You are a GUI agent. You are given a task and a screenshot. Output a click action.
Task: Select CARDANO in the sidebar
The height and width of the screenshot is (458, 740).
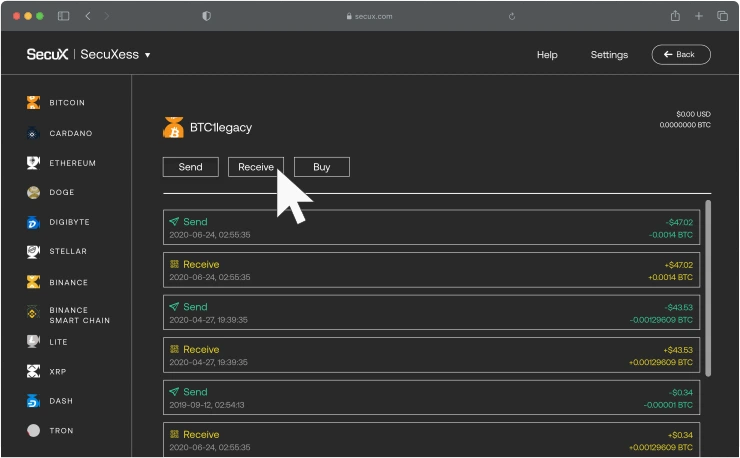(x=71, y=134)
